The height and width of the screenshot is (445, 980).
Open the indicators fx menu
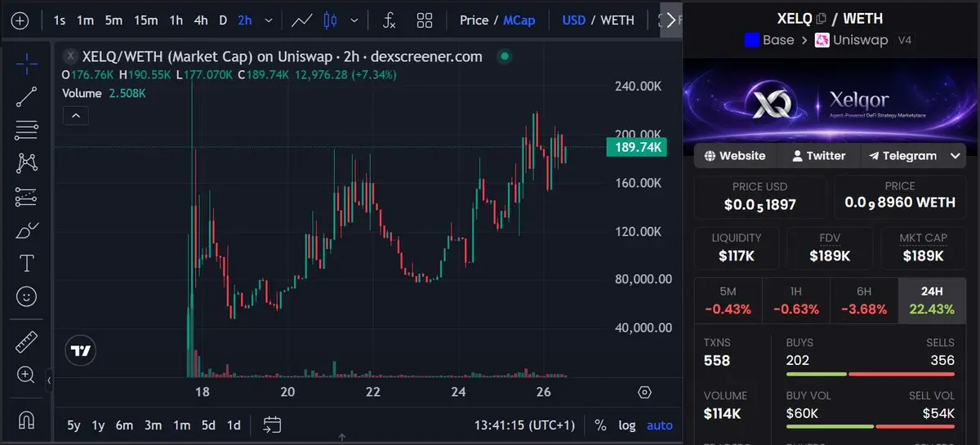[390, 20]
